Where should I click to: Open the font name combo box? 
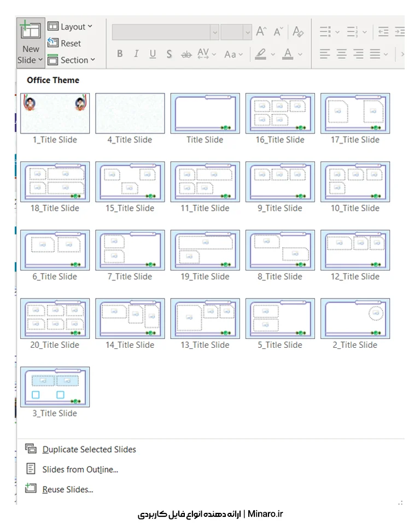(x=166, y=32)
